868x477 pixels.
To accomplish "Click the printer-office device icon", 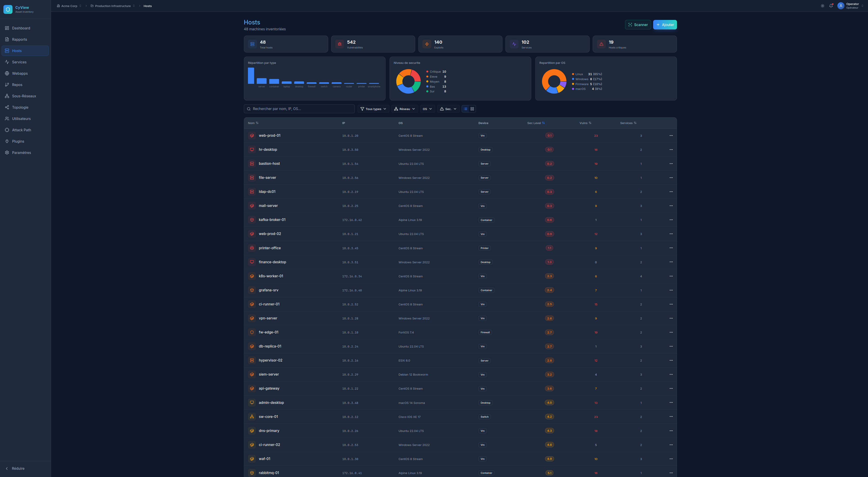I will click(x=252, y=248).
